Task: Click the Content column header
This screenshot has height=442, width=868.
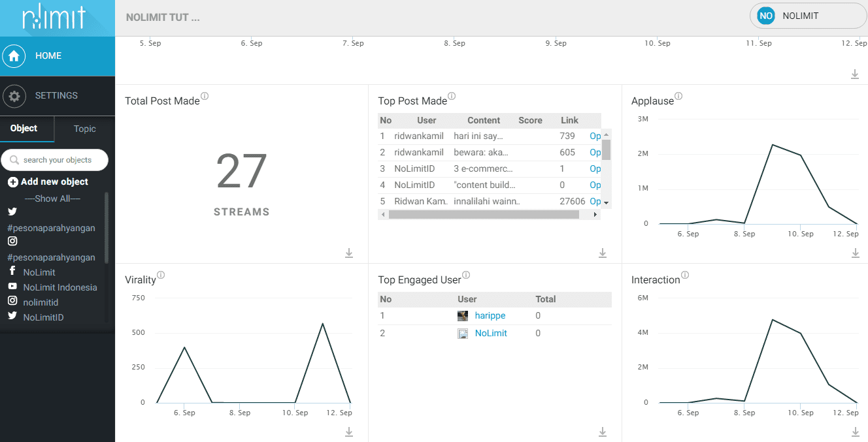Action: pos(484,121)
